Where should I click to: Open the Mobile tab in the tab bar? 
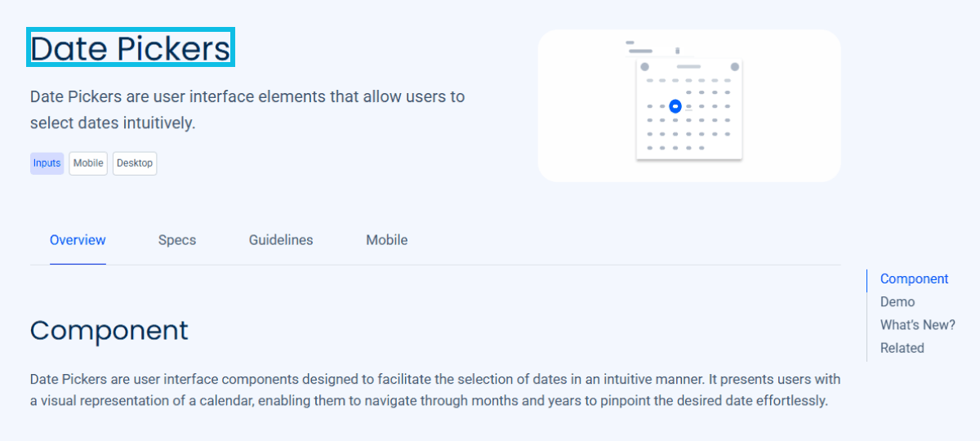(387, 240)
